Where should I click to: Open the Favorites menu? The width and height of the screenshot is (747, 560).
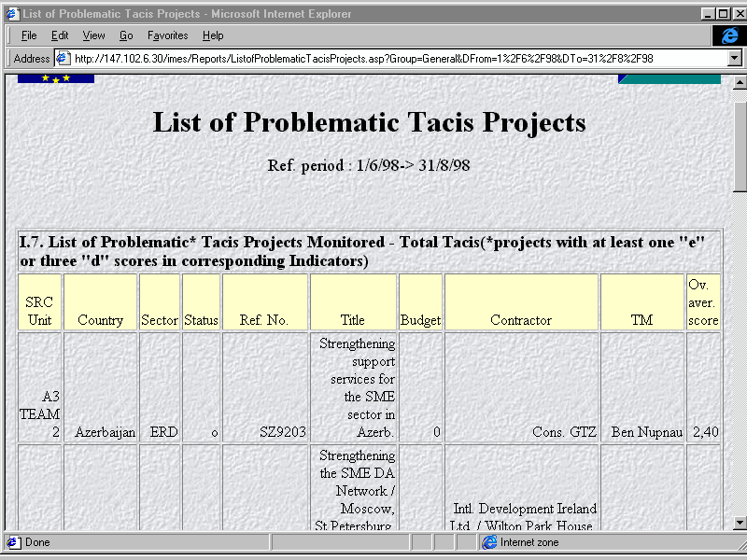point(167,35)
